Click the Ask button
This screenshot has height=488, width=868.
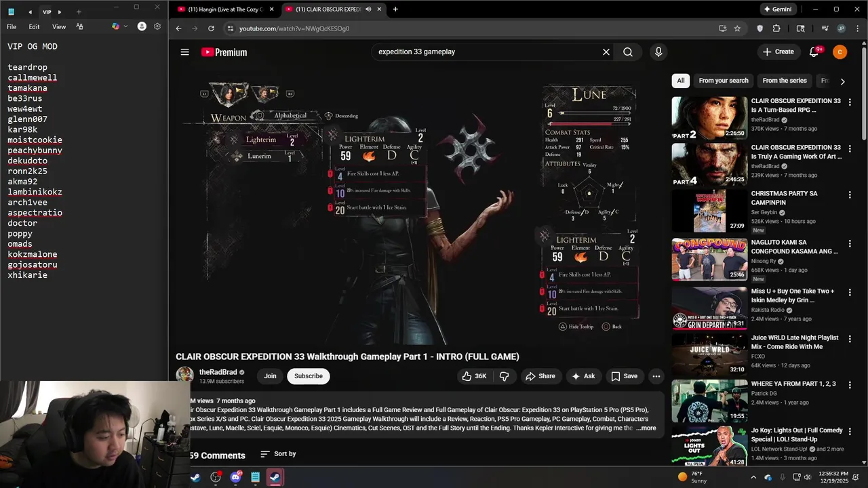pyautogui.click(x=583, y=376)
